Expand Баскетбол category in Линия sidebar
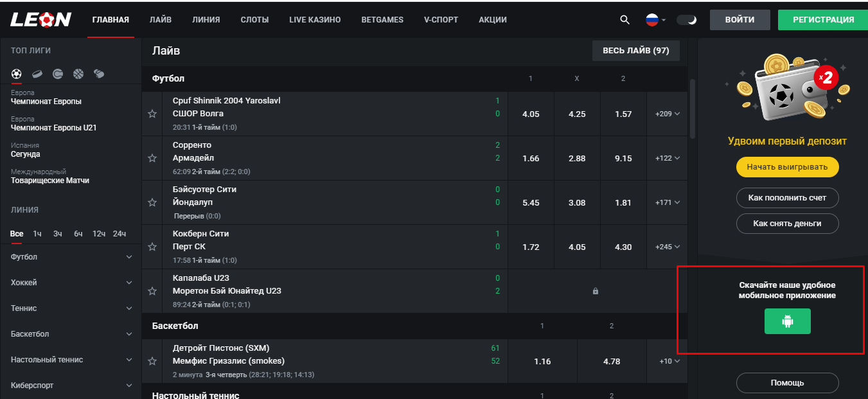The width and height of the screenshot is (868, 399). [72, 334]
